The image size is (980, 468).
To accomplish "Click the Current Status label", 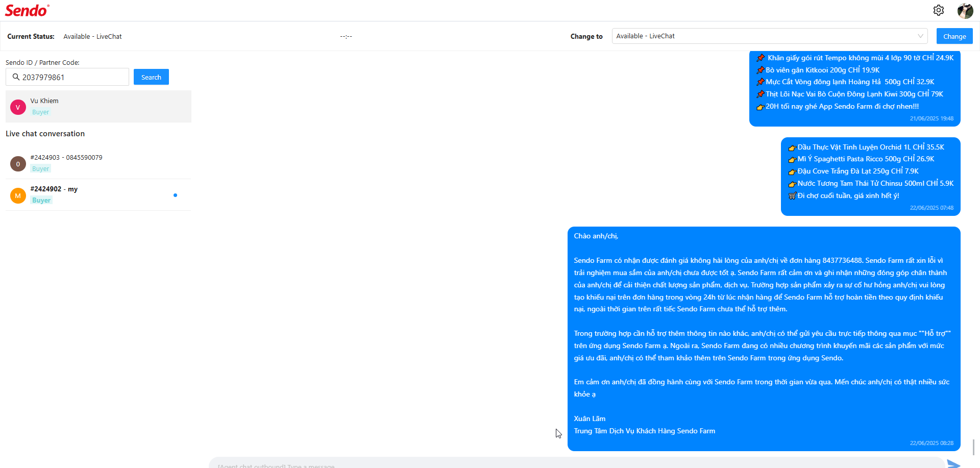I will pyautogui.click(x=31, y=37).
